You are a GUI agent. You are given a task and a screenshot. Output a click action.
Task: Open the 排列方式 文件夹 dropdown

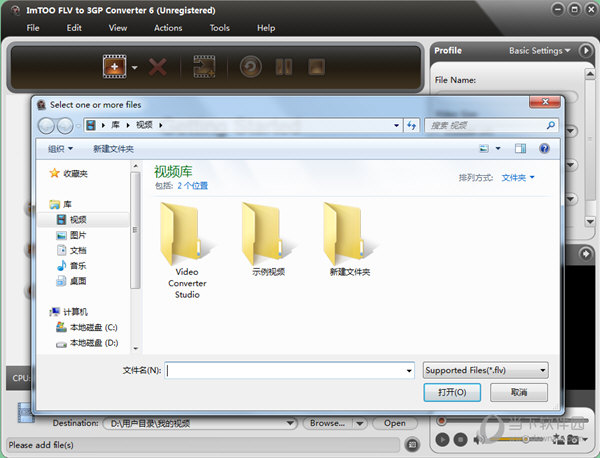pyautogui.click(x=518, y=178)
